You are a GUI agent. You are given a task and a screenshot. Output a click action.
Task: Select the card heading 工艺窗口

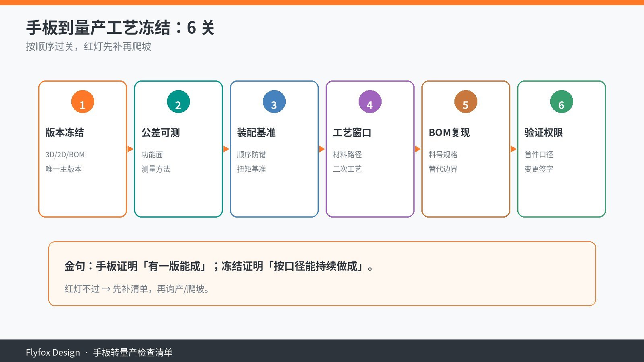[352, 132]
